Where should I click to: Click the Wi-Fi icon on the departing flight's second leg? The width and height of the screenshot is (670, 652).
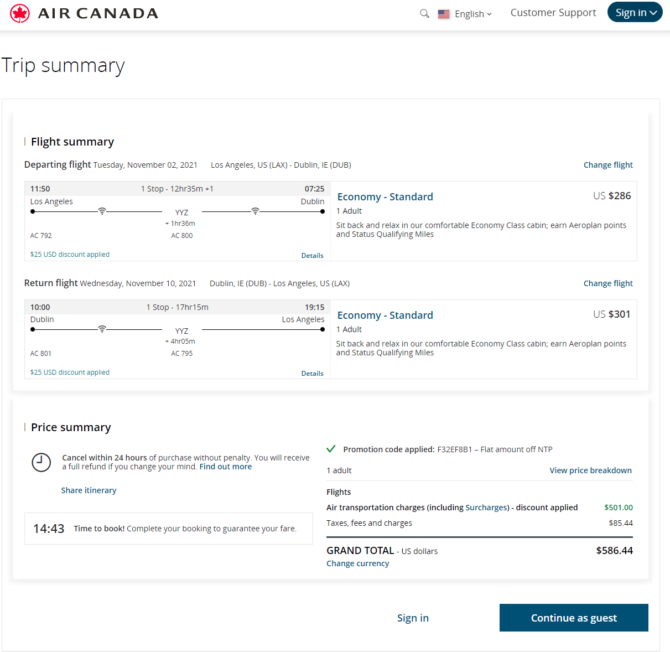[256, 211]
